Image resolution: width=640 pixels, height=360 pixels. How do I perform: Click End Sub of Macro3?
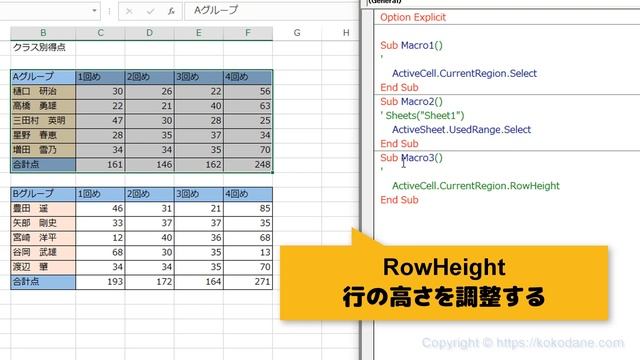tap(399, 200)
